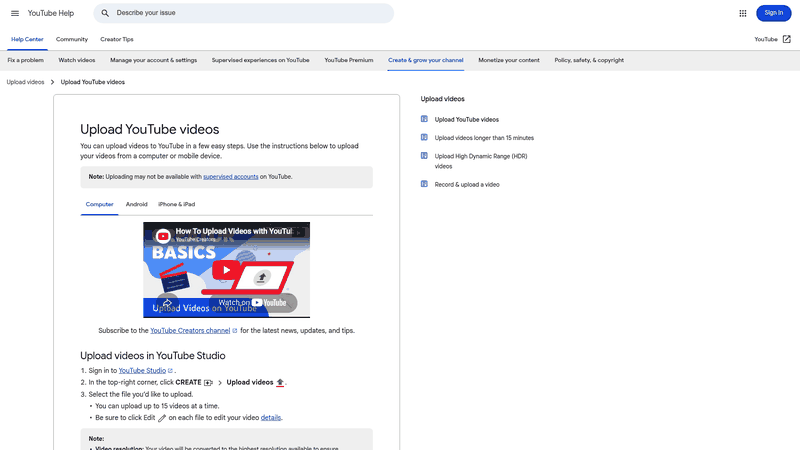The height and width of the screenshot is (450, 800).
Task: Open the YouTube Premium category
Action: (349, 60)
